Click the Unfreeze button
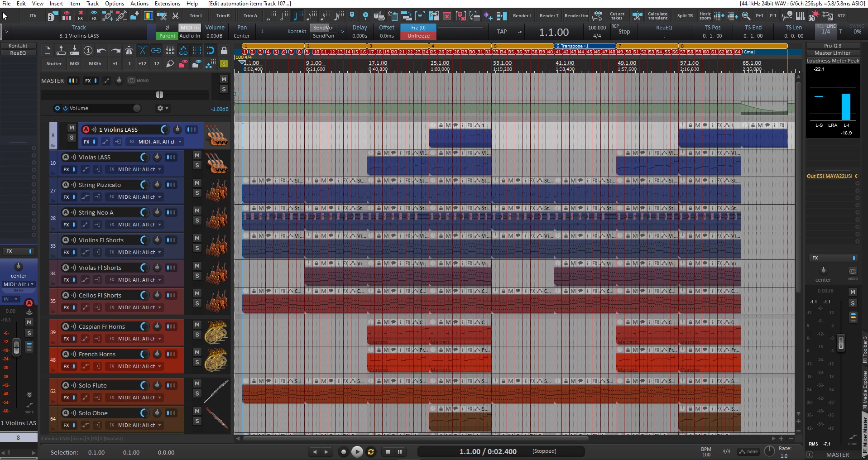Image resolution: width=868 pixels, height=460 pixels. tap(418, 36)
